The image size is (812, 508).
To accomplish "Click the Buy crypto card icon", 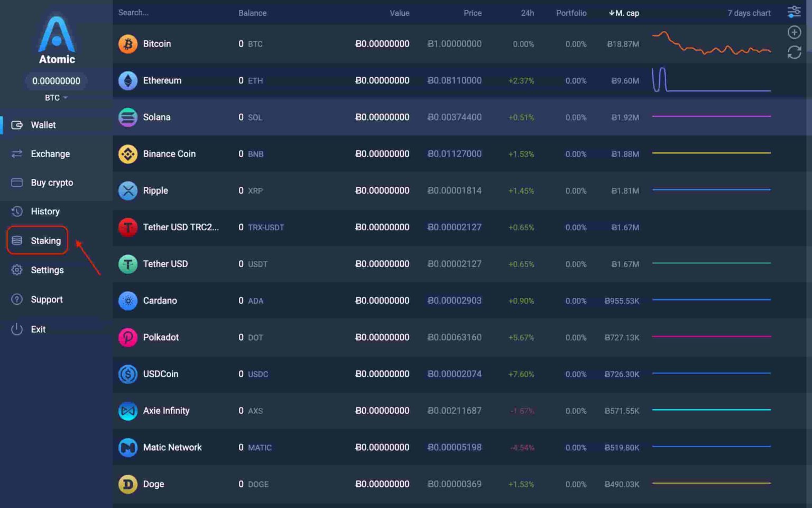I will (x=16, y=182).
